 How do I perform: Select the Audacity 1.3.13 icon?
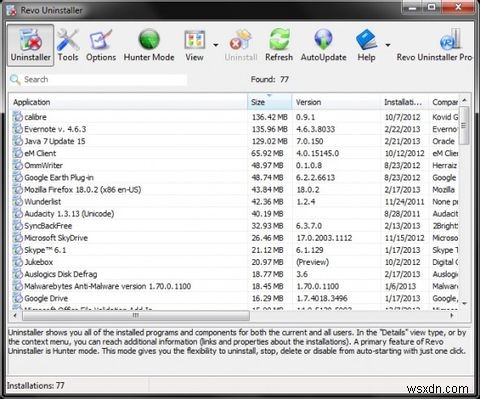[17, 214]
